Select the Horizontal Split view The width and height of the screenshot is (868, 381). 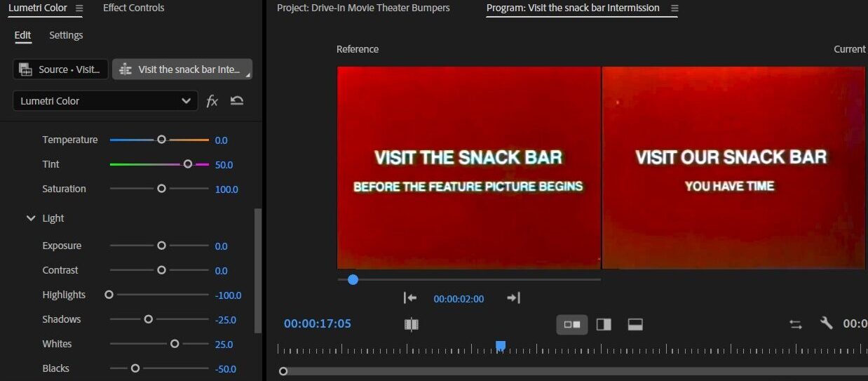pos(635,324)
